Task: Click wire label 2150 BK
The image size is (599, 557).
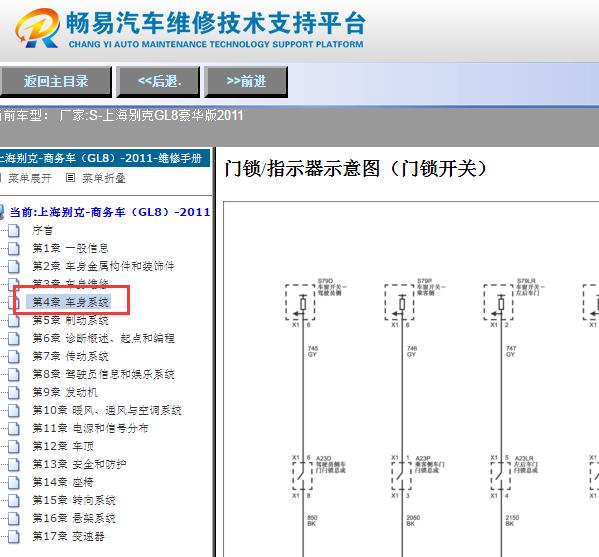Action: tap(512, 521)
